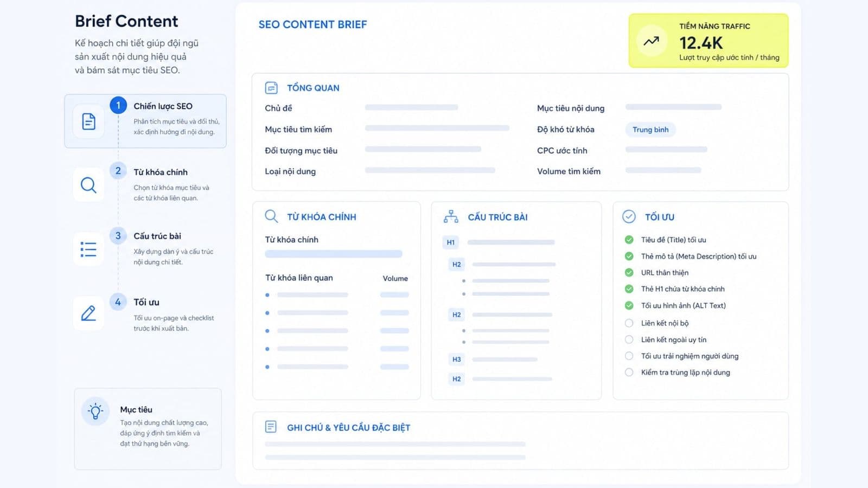Click the Đối tượng mục tiêu value field
Image resolution: width=868 pixels, height=488 pixels.
423,149
